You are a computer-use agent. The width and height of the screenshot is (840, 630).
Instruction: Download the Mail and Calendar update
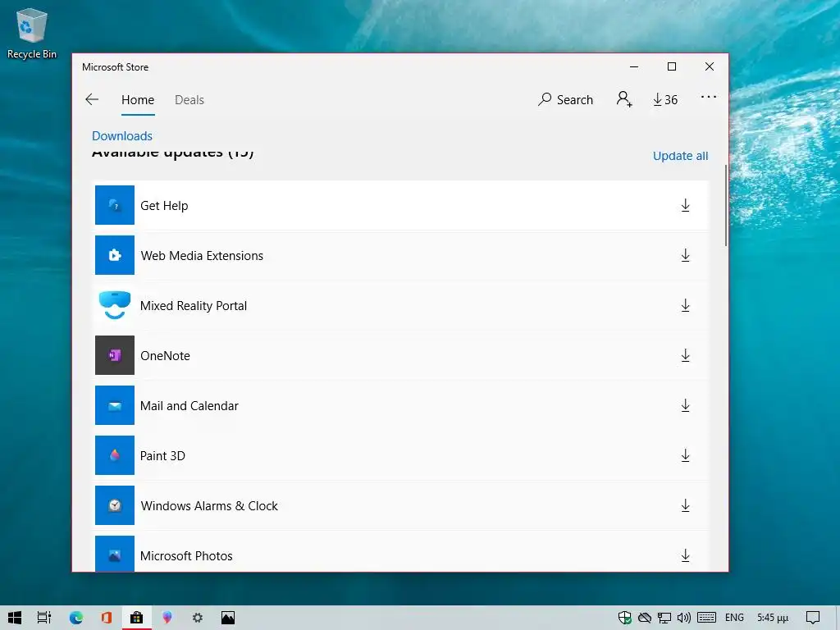tap(685, 405)
